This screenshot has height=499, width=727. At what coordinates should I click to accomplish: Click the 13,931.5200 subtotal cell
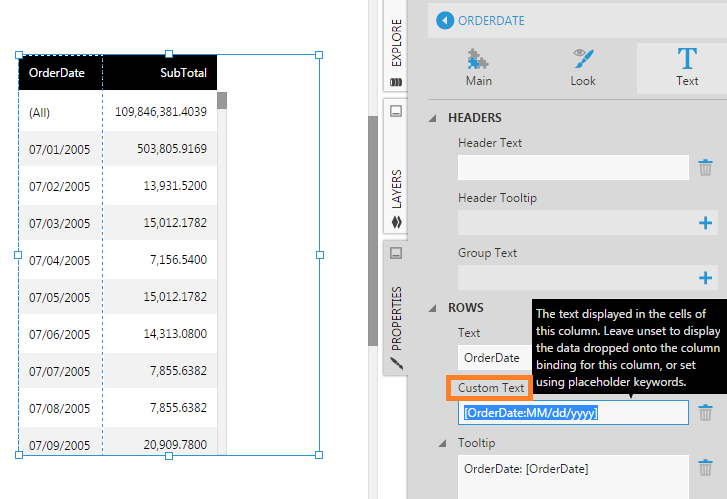tap(160, 186)
